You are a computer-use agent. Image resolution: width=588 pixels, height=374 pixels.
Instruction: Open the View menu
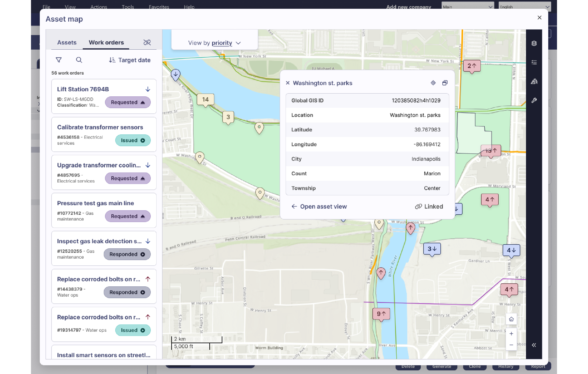coord(70,7)
